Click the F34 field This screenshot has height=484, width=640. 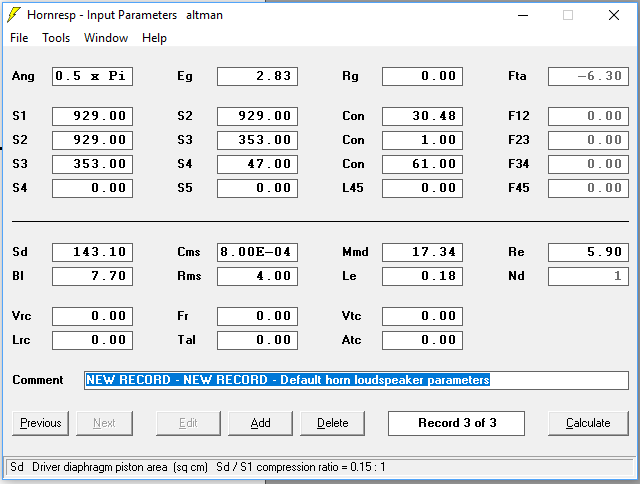(588, 164)
